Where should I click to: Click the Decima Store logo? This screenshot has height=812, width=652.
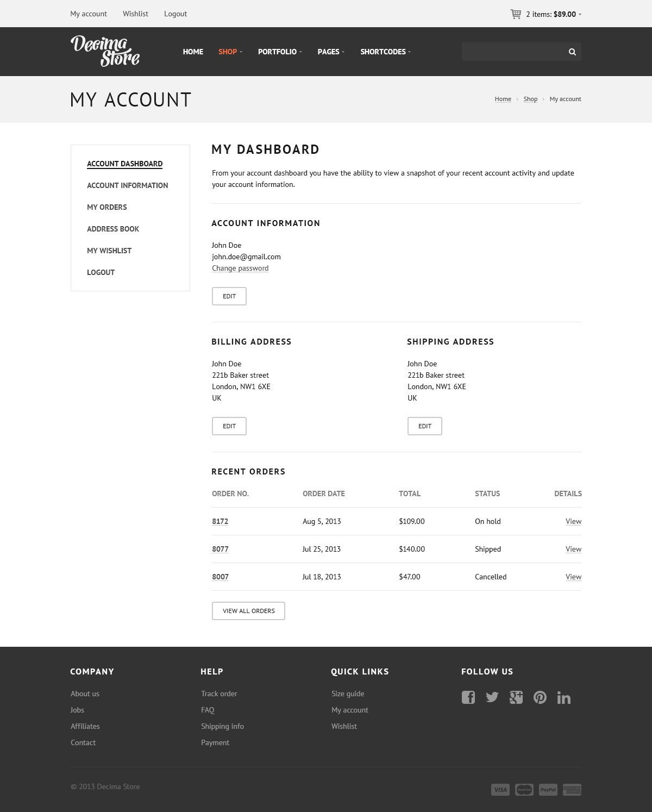[105, 51]
